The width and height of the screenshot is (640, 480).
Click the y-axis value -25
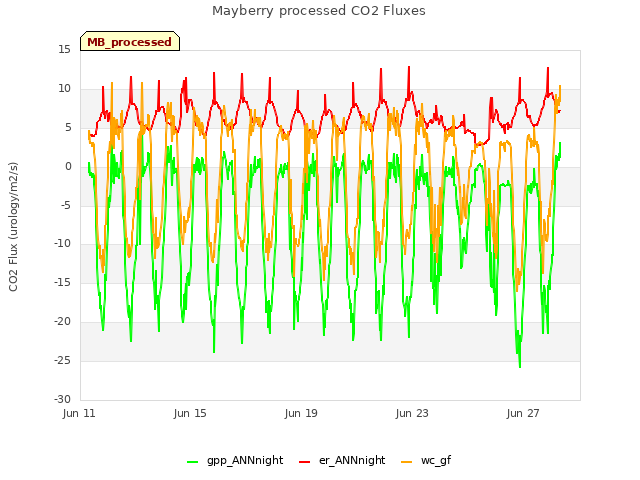63,360
